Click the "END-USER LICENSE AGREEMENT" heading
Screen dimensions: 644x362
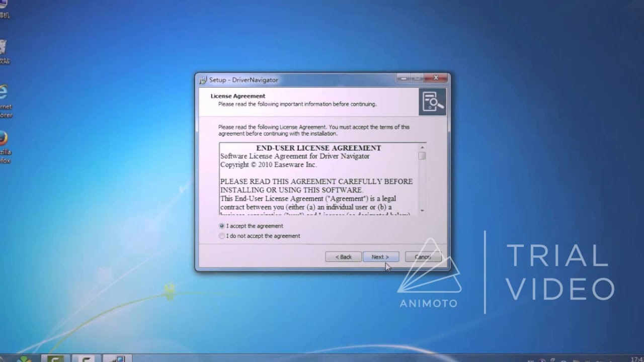pyautogui.click(x=318, y=148)
